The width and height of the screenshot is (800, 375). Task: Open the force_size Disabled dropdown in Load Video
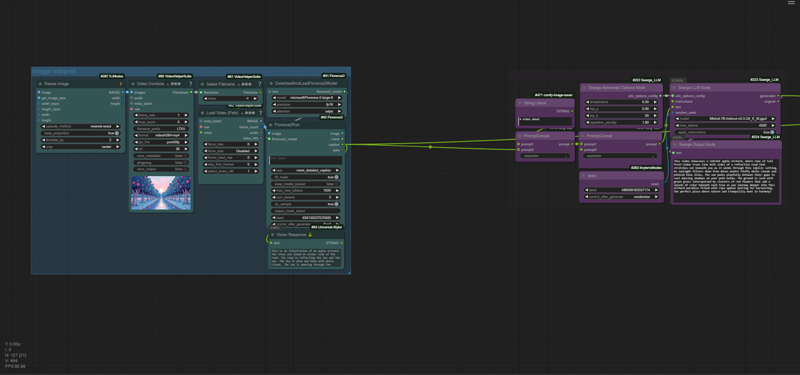[x=232, y=151]
